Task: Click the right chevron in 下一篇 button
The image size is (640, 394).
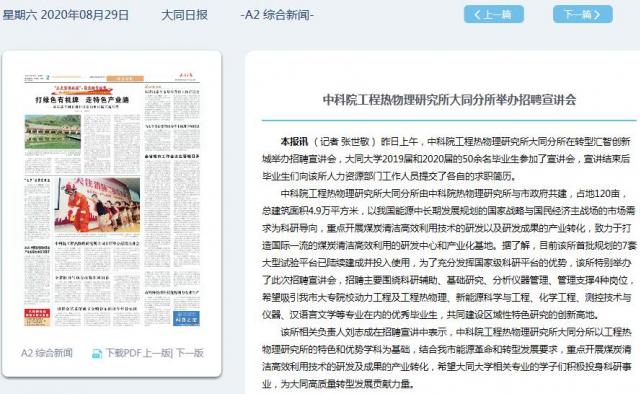Action: click(597, 15)
